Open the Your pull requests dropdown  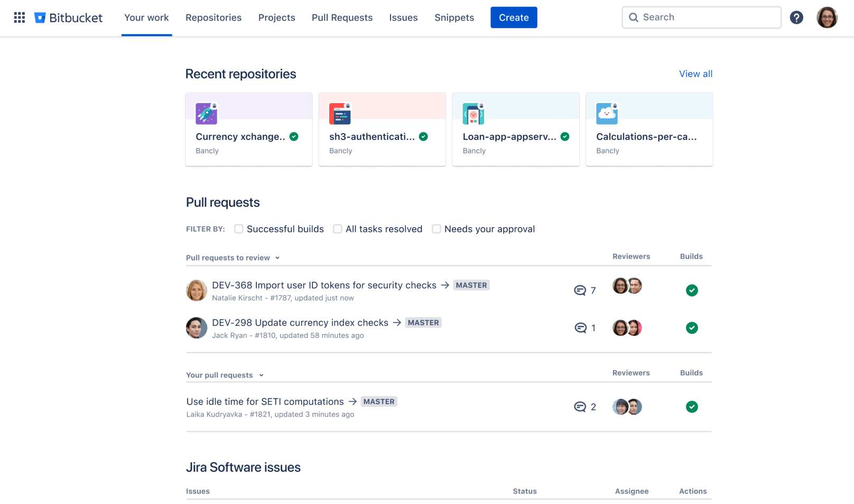coord(262,375)
